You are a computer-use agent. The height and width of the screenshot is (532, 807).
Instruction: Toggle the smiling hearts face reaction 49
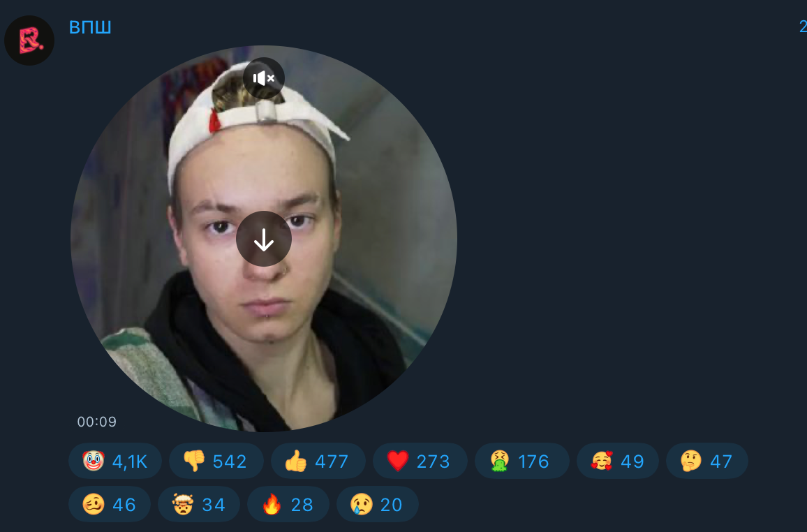click(x=618, y=461)
